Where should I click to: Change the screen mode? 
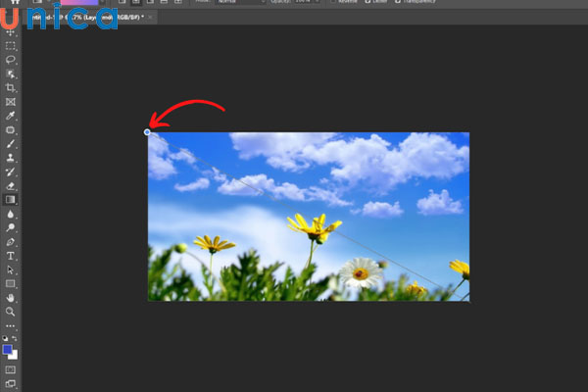tap(10, 384)
